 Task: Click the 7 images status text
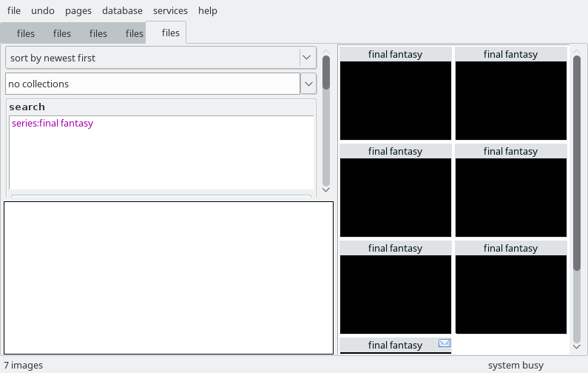23,365
